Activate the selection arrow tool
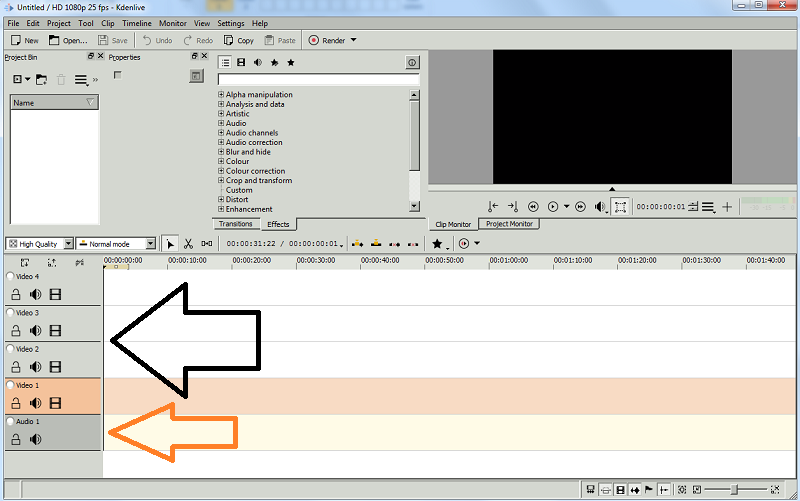The height and width of the screenshot is (501, 800). tap(170, 244)
